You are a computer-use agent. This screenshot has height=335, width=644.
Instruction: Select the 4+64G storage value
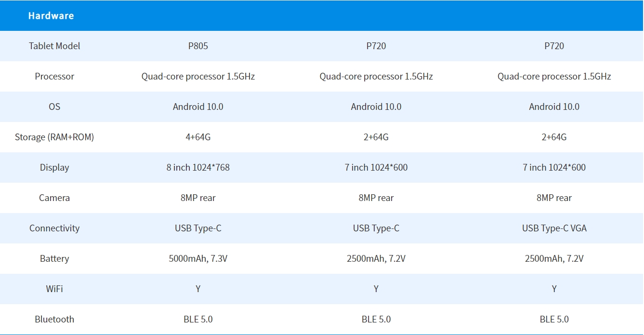pyautogui.click(x=198, y=137)
